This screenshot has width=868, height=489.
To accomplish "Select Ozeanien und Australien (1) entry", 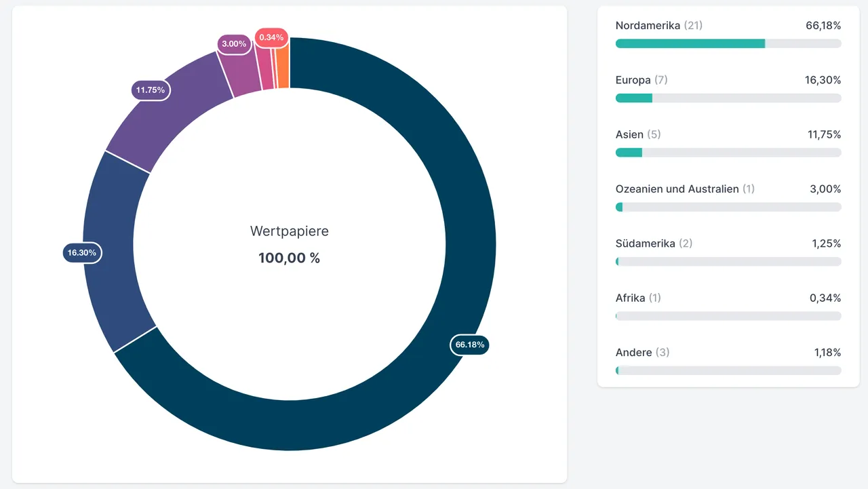I will pyautogui.click(x=728, y=197).
